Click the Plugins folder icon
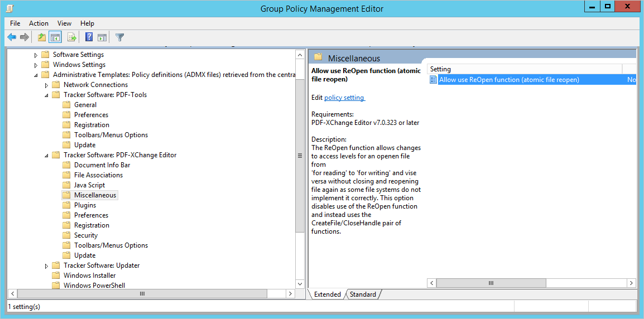644x319 pixels. point(66,205)
